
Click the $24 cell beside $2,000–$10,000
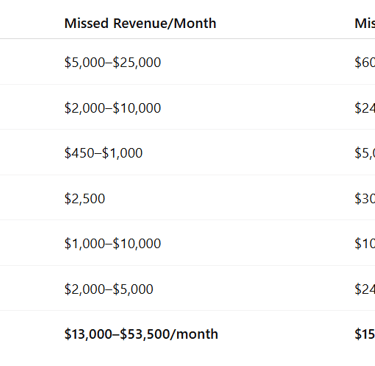(365, 108)
